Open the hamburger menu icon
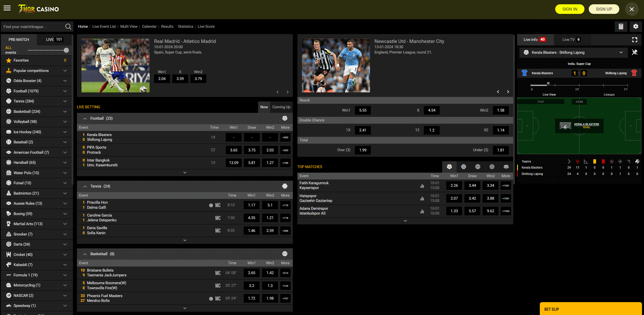Image resolution: width=644 pixels, height=315 pixels. pyautogui.click(x=7, y=8)
